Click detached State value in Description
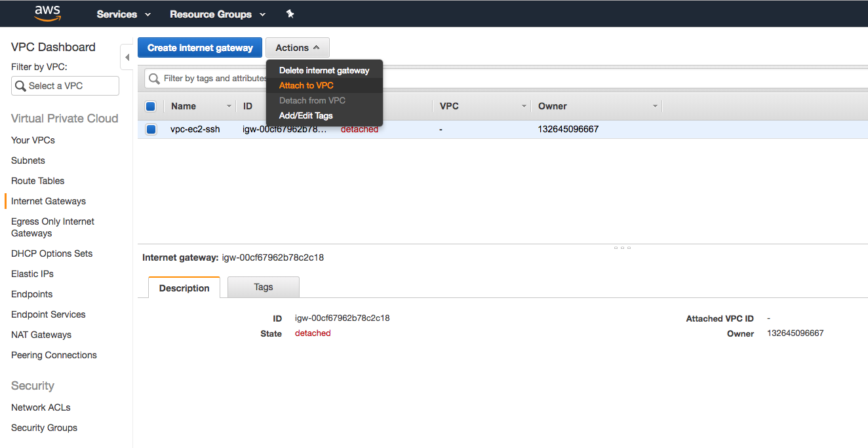The width and height of the screenshot is (868, 448). pyautogui.click(x=313, y=333)
